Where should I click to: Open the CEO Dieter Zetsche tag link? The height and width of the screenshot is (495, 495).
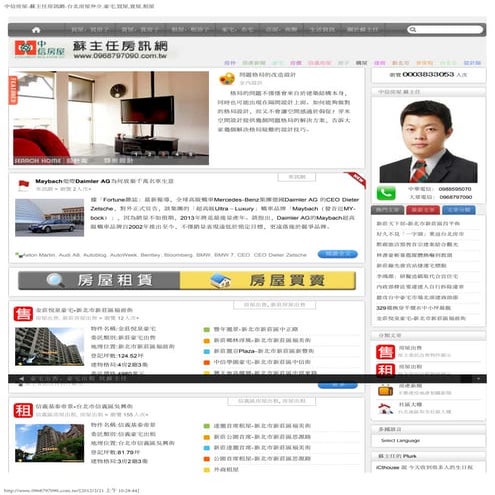280,255
